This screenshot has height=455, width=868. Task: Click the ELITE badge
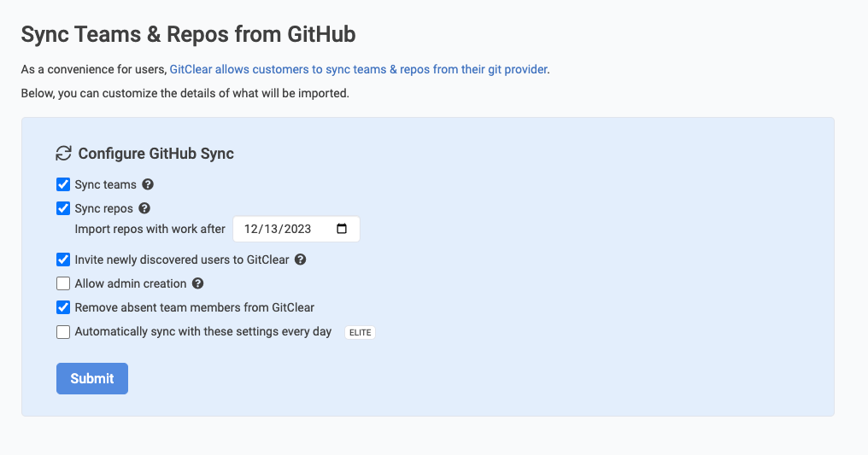click(360, 332)
